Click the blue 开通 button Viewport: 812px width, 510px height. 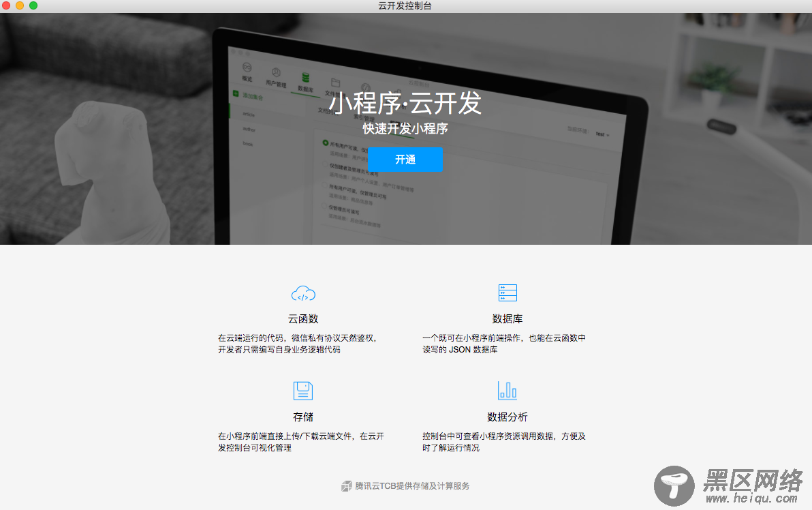(x=405, y=159)
